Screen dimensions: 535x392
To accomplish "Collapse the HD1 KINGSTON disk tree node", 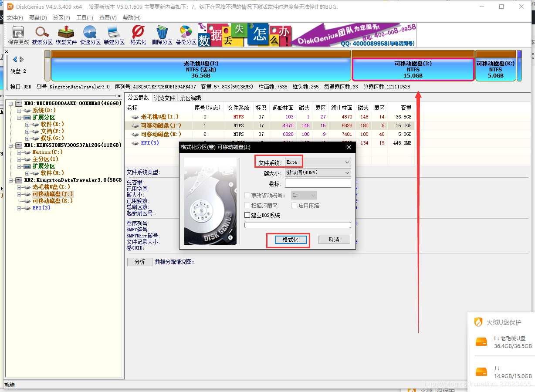I will pos(11,145).
